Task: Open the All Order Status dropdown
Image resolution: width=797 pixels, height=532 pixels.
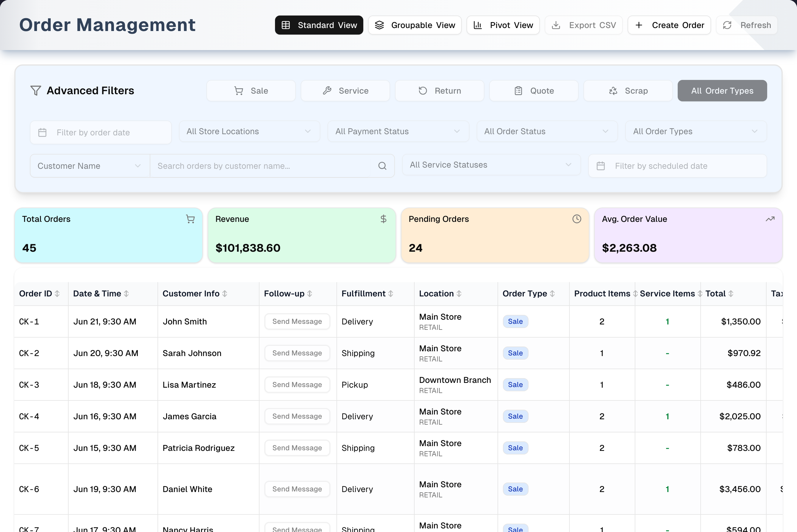Action: tap(547, 131)
